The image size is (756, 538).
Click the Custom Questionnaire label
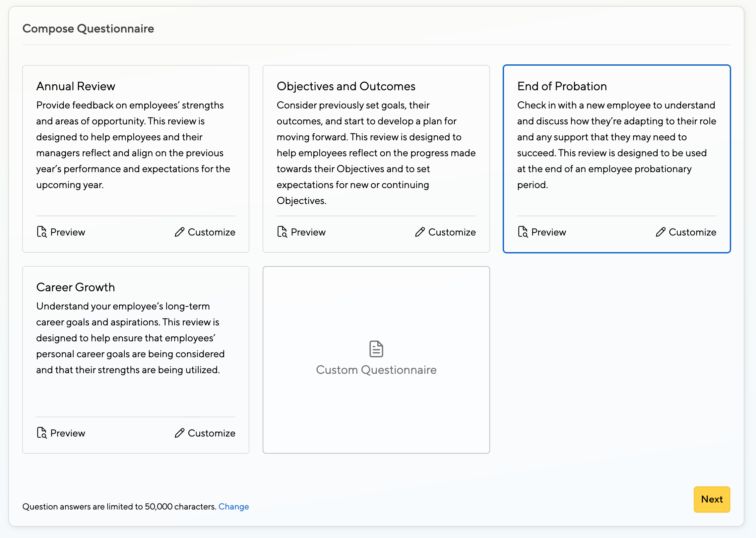[x=376, y=370]
